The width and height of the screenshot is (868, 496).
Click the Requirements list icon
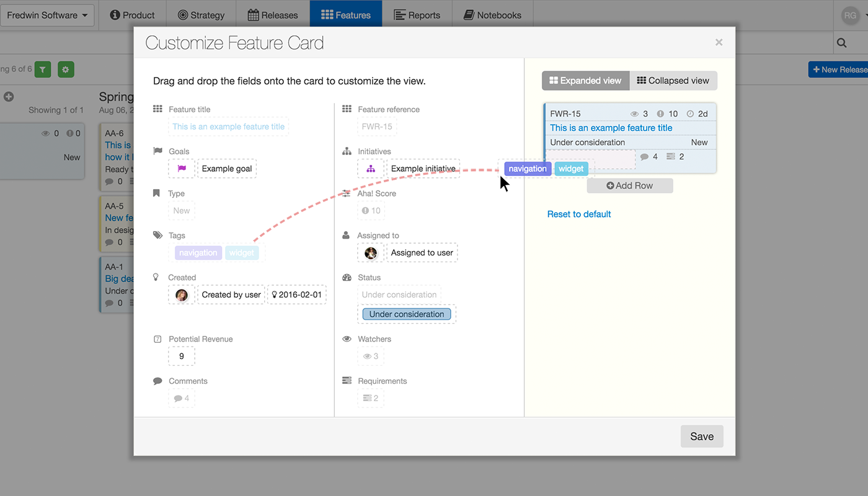[347, 381]
